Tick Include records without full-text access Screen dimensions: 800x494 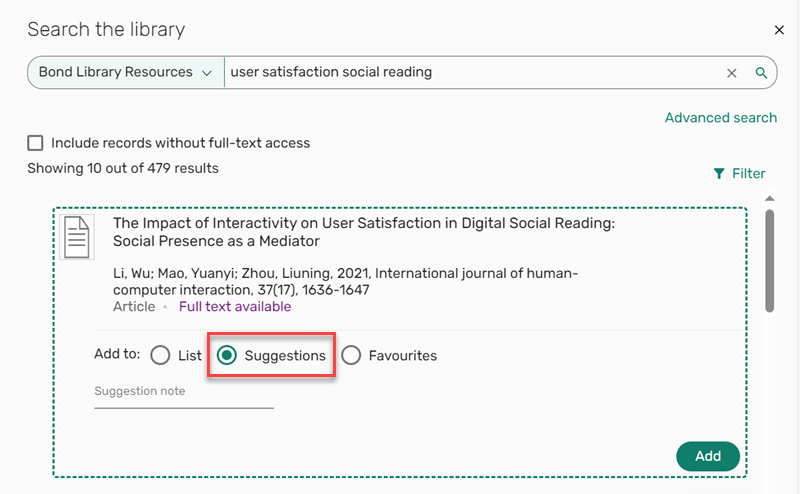[36, 143]
